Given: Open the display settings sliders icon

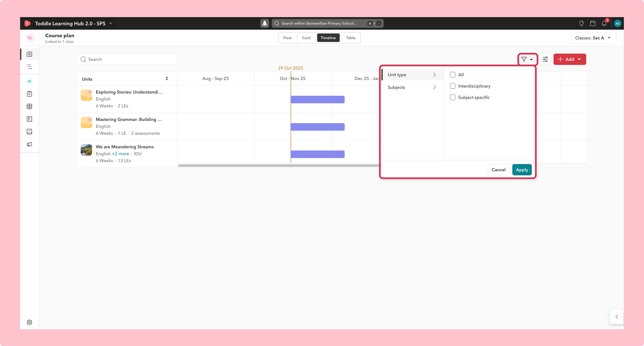Looking at the screenshot, I should [x=545, y=59].
